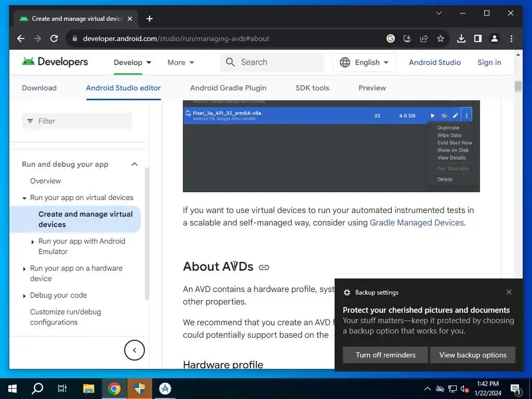This screenshot has height=399, width=532.
Task: Open the Chrome downloads icon
Action: [x=461, y=38]
